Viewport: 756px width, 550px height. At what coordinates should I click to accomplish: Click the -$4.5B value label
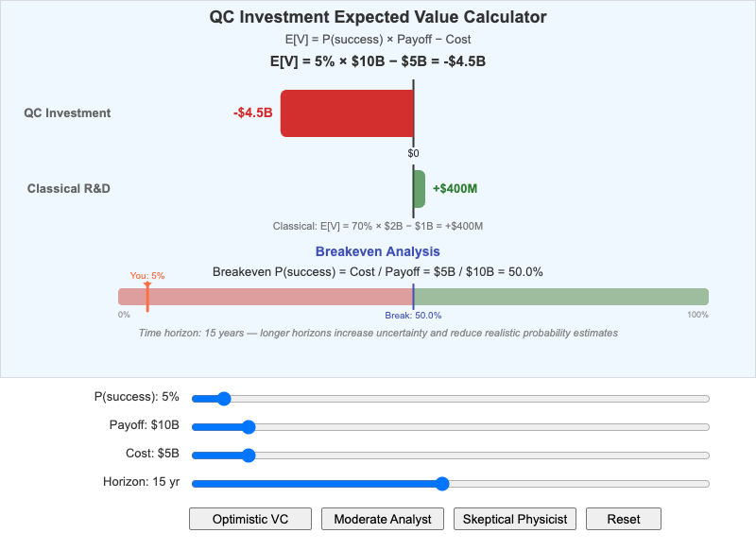click(250, 112)
